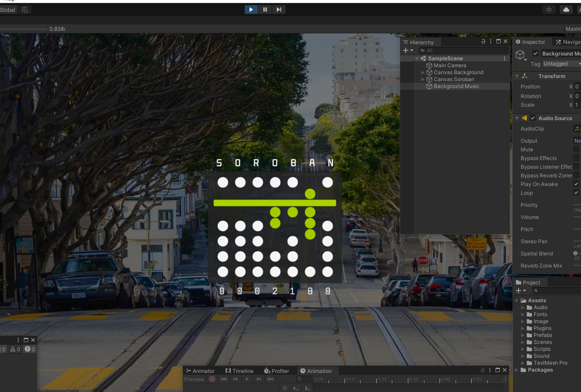This screenshot has height=392, width=581.
Task: Adjust the Spatial Blend slider handle
Action: click(x=575, y=253)
